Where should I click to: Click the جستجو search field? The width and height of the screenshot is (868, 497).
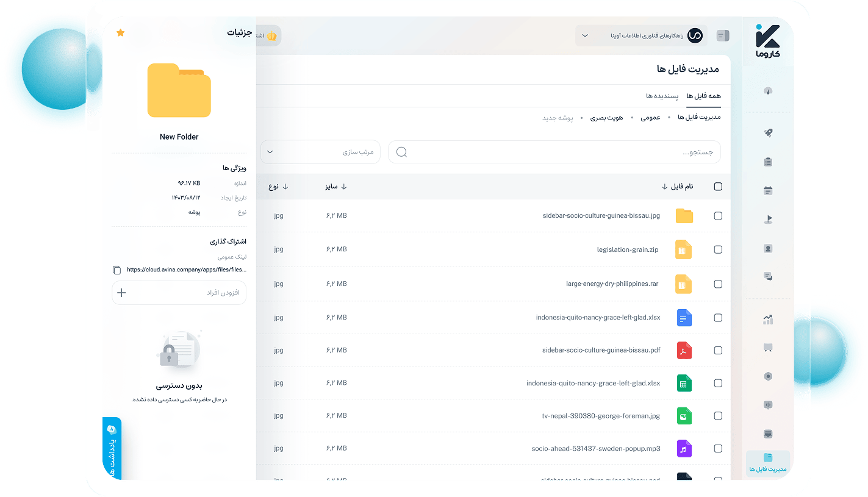(554, 152)
